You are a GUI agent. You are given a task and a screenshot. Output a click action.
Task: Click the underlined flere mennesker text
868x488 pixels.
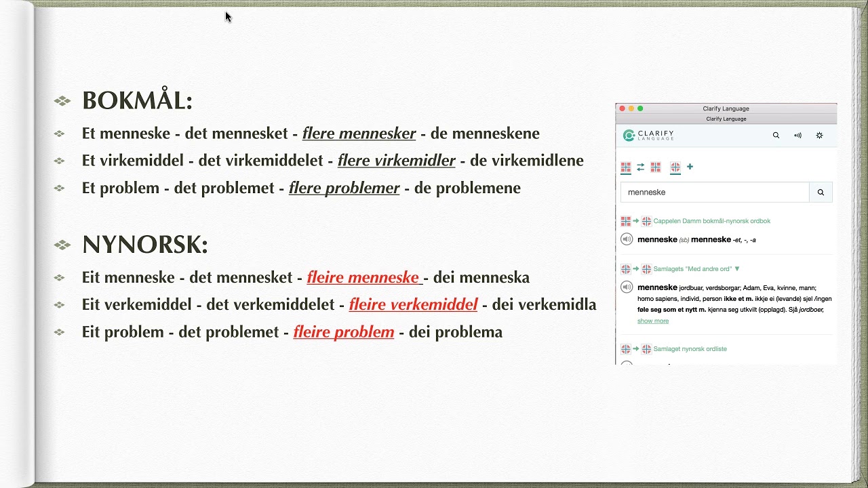[359, 134]
